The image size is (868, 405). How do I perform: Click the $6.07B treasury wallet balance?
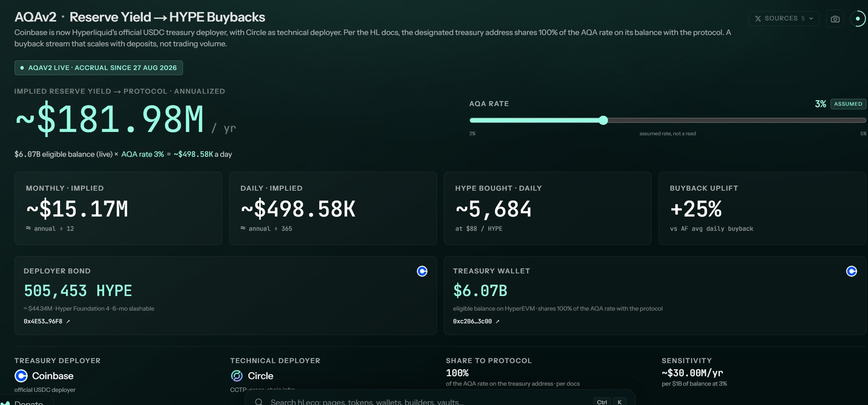pos(480,291)
